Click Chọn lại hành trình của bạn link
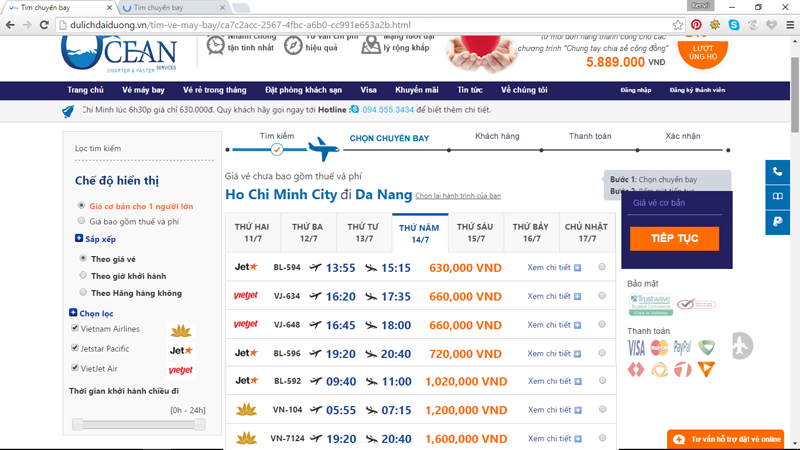 458,195
